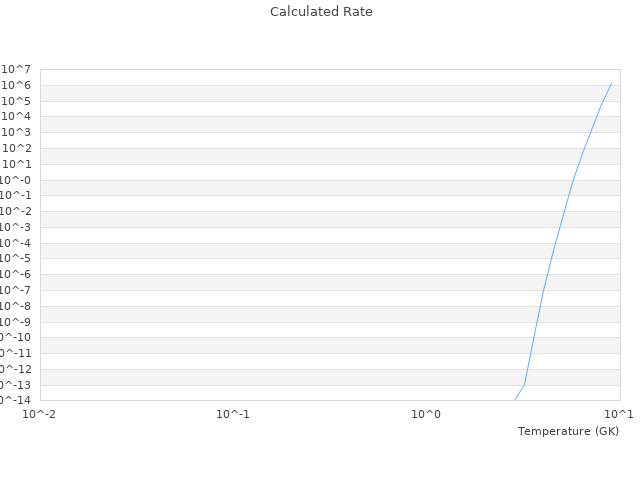Select the 10^3 y-axis tick label
Image resolution: width=640 pixels, height=480 pixels.
[16, 132]
